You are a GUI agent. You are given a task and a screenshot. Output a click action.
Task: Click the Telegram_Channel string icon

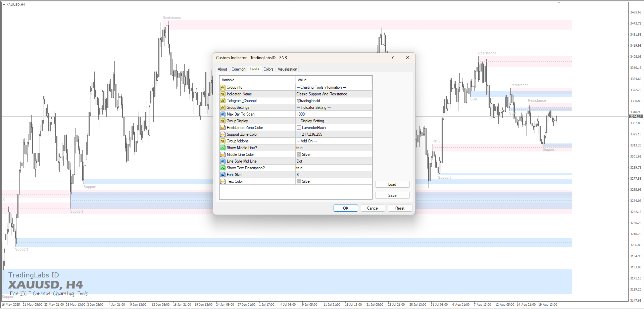coord(222,101)
